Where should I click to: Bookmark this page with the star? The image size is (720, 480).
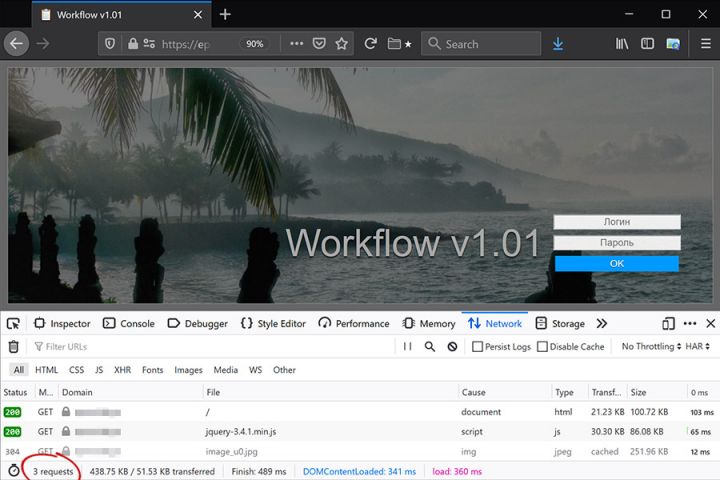[341, 44]
